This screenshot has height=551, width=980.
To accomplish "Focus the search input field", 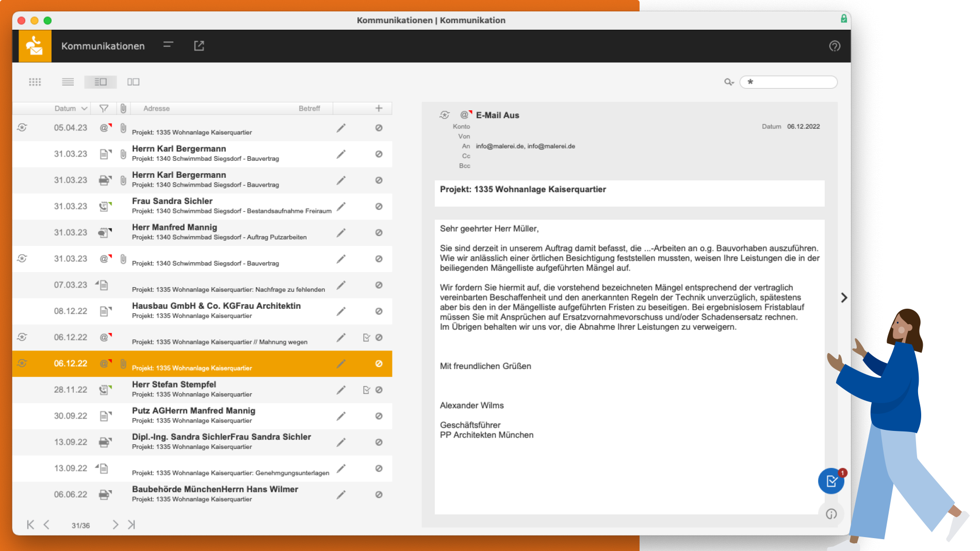I will pos(789,82).
